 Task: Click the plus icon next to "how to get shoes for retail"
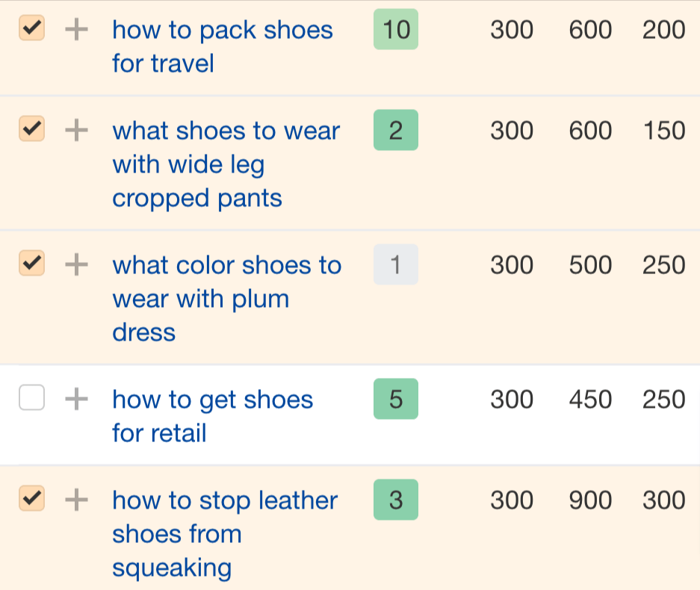[x=75, y=400]
